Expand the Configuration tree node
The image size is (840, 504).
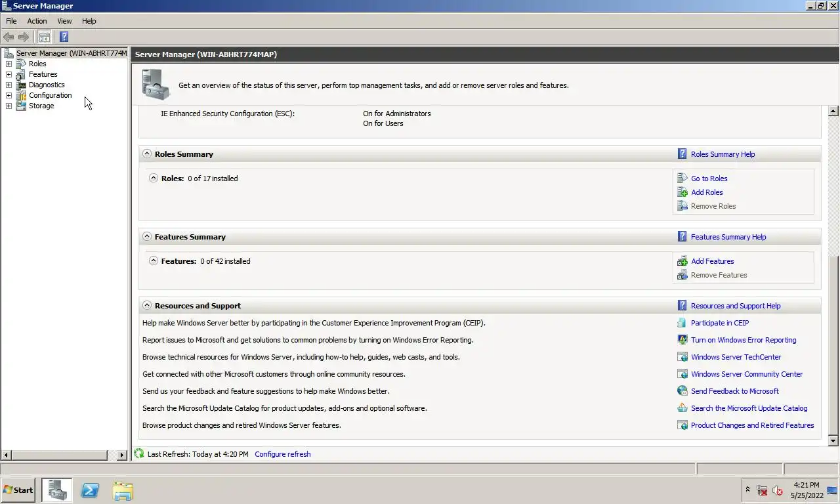(9, 95)
